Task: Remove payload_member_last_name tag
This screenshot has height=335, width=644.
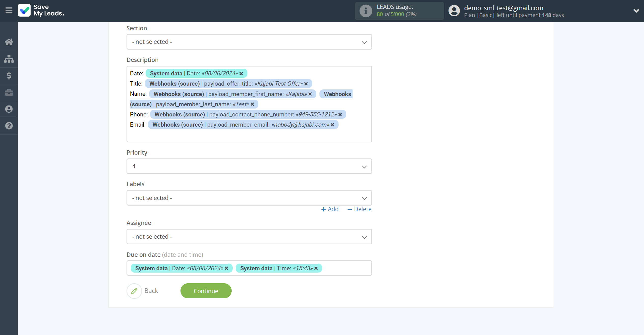Action: click(x=252, y=104)
